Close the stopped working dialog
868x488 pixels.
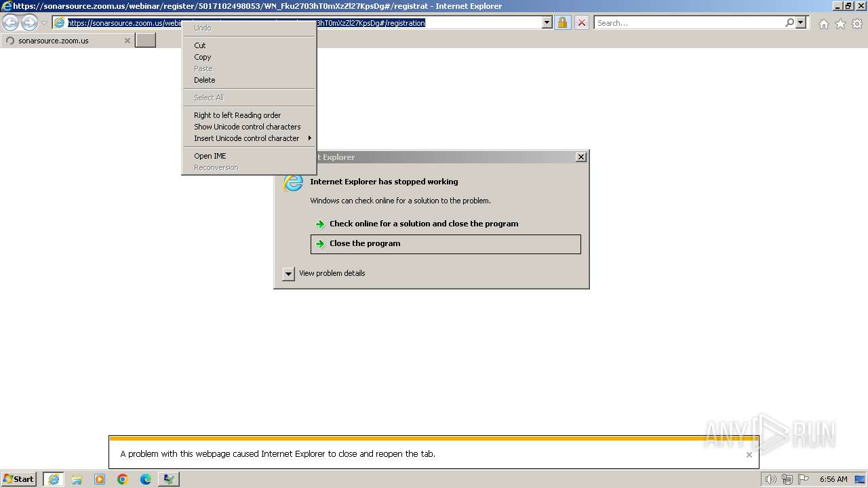581,157
